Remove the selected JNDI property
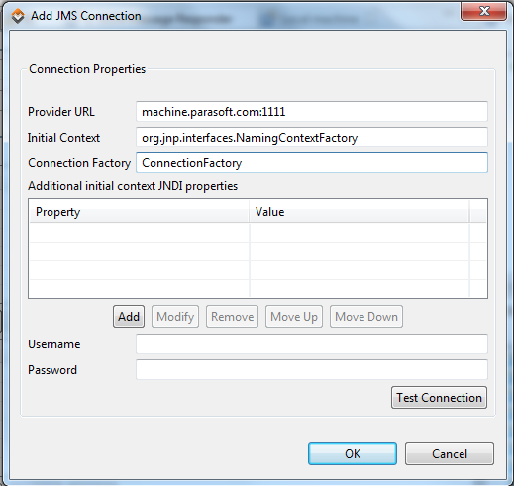 (x=232, y=317)
